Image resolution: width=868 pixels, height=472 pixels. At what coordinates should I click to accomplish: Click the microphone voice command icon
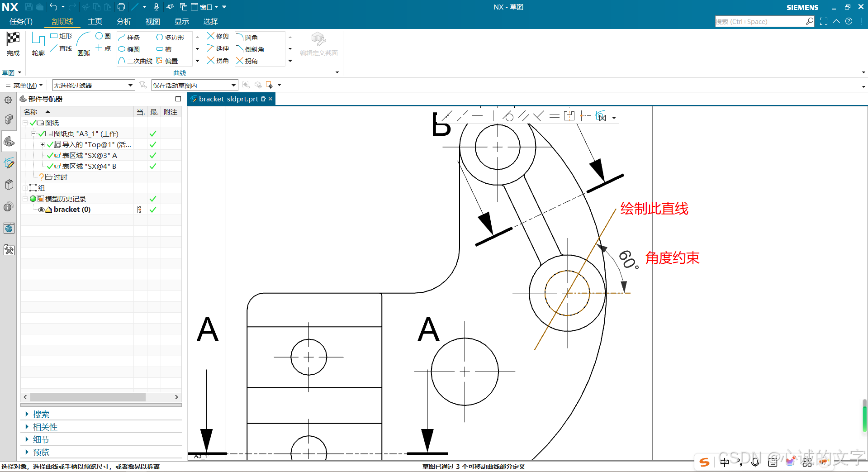(x=156, y=7)
